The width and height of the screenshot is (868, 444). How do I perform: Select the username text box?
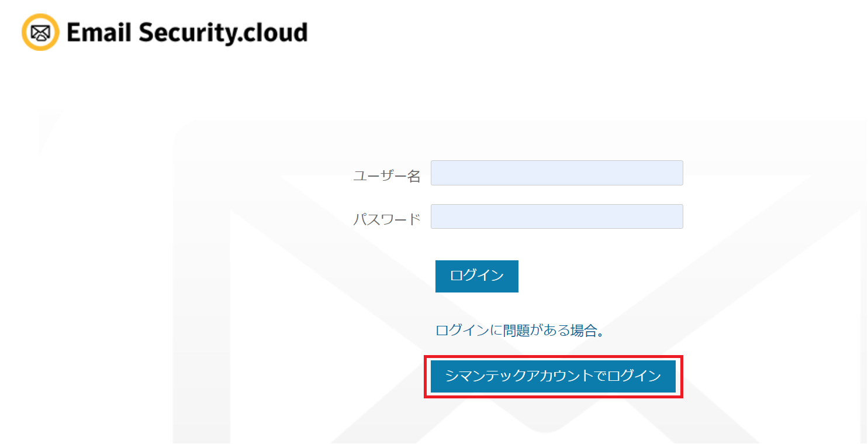coord(556,173)
